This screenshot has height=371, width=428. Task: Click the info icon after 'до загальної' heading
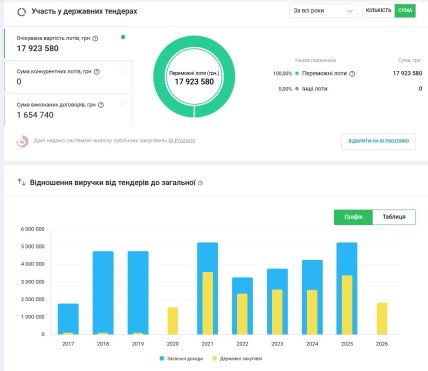[x=200, y=183]
